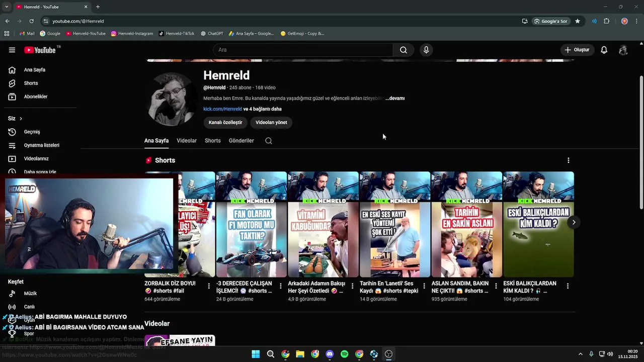Click the Kanalı özelleştir button
Viewport: 644px width, 362px height.
[x=225, y=122]
